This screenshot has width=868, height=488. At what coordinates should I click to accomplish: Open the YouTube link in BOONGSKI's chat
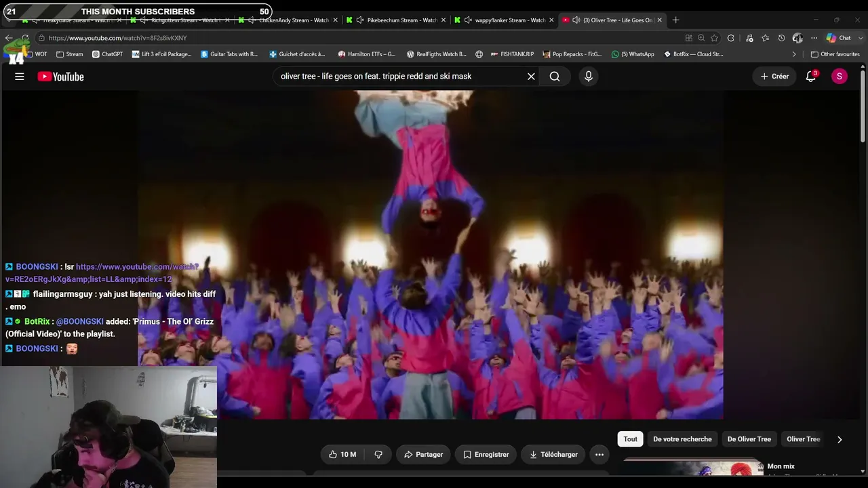pos(102,273)
